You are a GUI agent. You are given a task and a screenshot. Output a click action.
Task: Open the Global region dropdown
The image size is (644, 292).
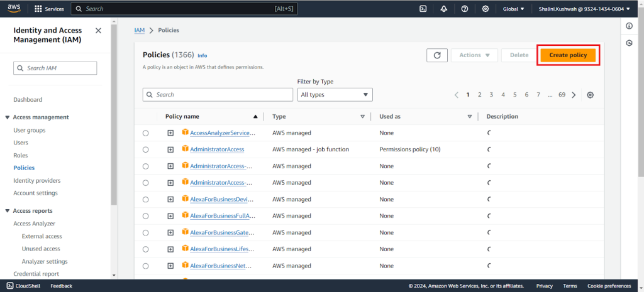513,9
